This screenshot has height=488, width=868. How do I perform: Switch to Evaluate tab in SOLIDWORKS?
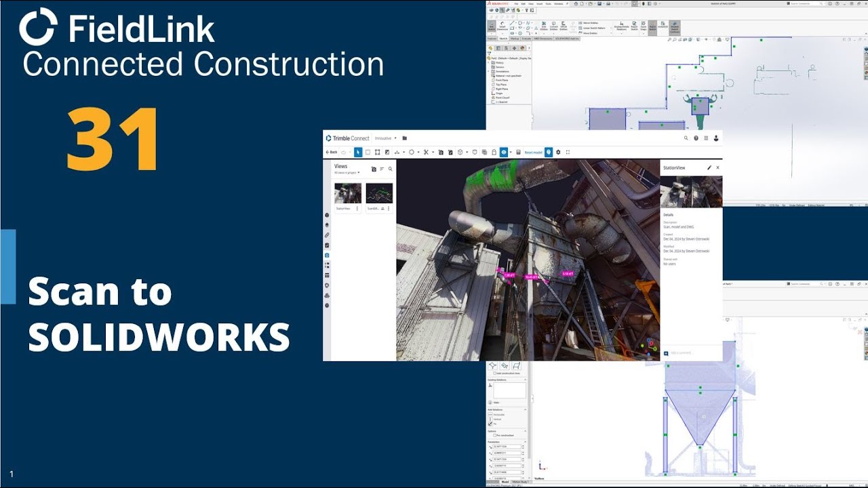(x=526, y=39)
